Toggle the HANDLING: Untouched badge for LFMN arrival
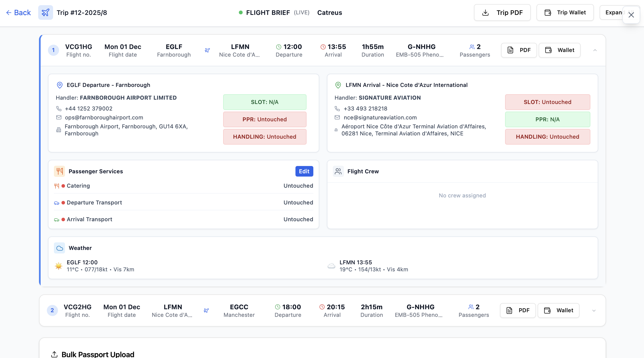This screenshot has height=358, width=644. click(547, 137)
